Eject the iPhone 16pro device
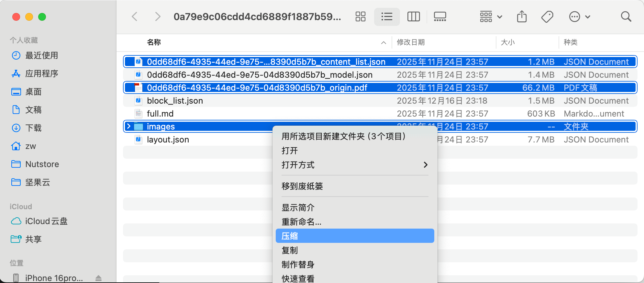The width and height of the screenshot is (644, 283). [x=99, y=278]
